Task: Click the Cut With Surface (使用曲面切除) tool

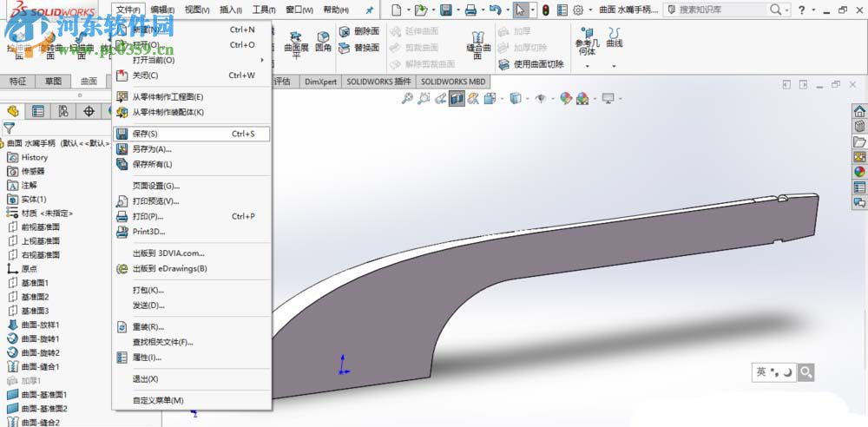Action: 531,64
